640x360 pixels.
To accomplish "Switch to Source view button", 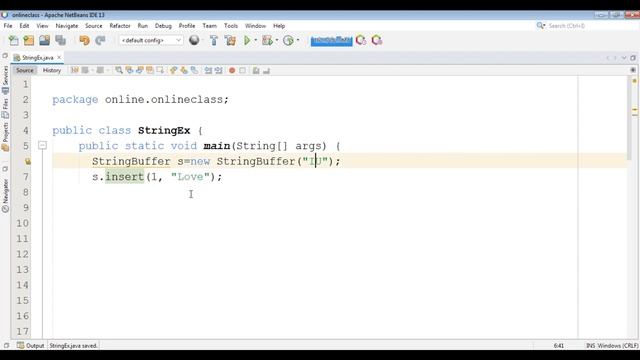I will 24,71.
